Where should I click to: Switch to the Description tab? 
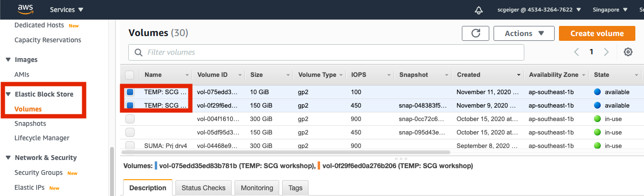pos(148,188)
